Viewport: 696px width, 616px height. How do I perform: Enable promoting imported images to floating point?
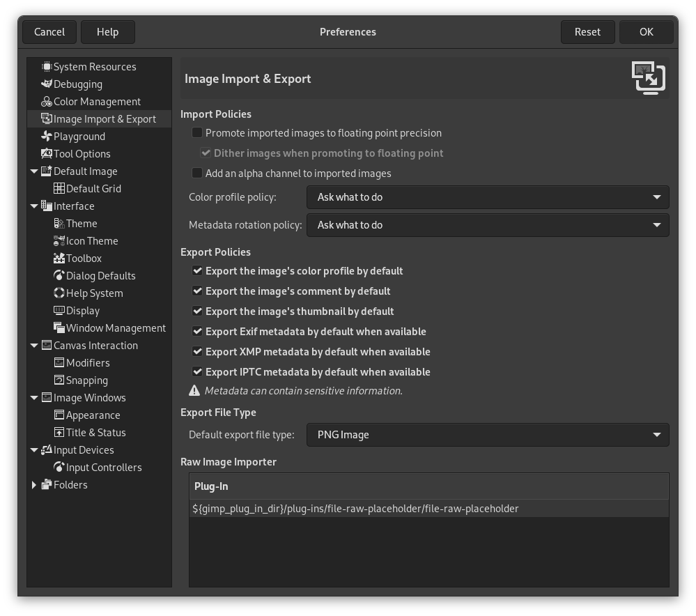197,132
